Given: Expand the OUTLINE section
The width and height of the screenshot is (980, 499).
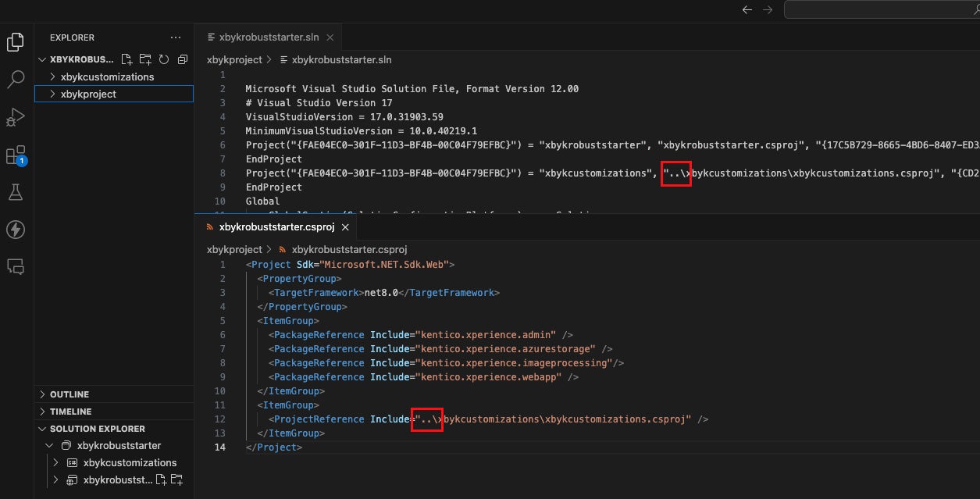Looking at the screenshot, I should (69, 394).
